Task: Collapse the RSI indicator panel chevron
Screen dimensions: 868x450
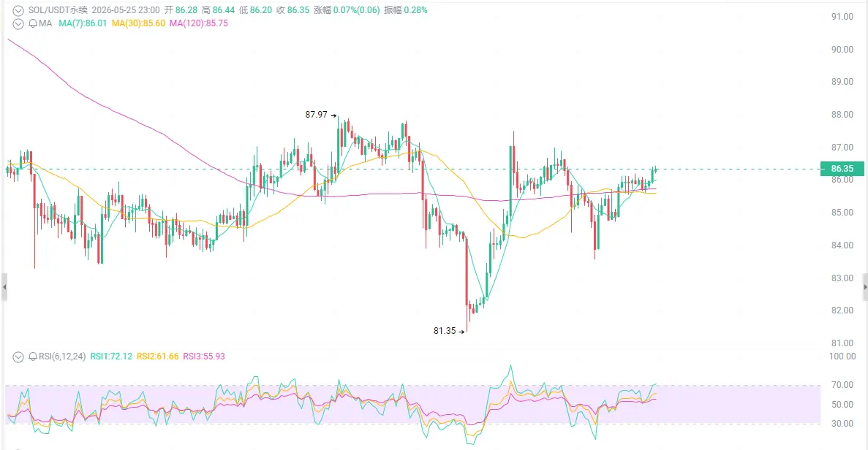Action: pyautogui.click(x=18, y=356)
